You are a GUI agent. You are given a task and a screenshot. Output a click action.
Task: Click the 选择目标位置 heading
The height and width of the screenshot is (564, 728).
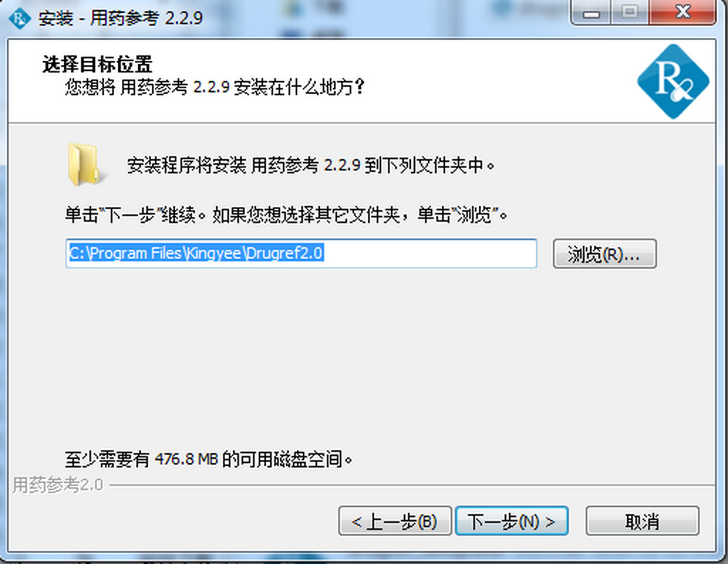coord(98,64)
